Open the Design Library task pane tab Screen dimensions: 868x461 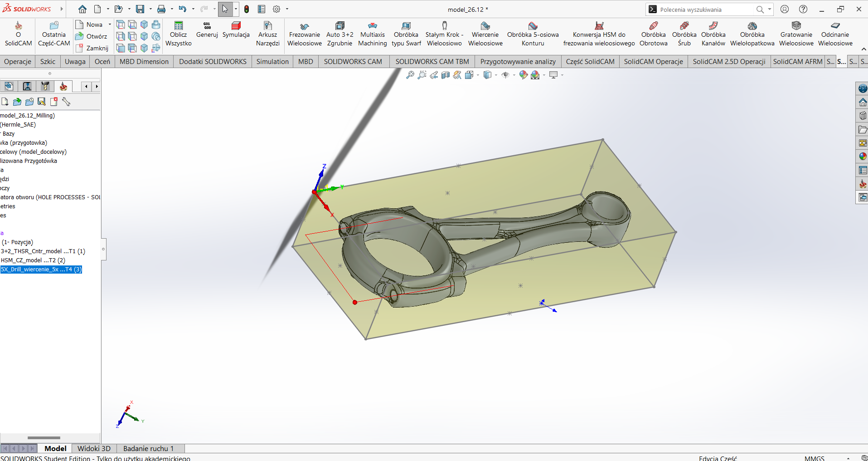pyautogui.click(x=863, y=116)
